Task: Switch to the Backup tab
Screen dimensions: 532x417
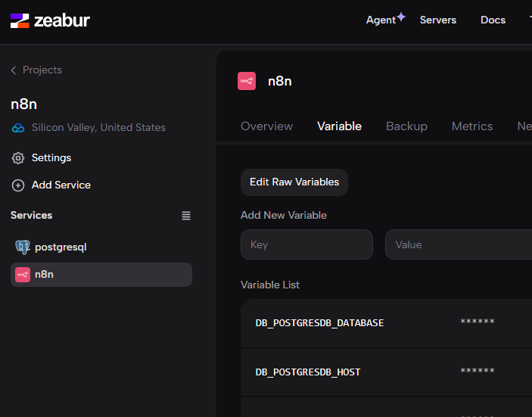Action: (406, 126)
